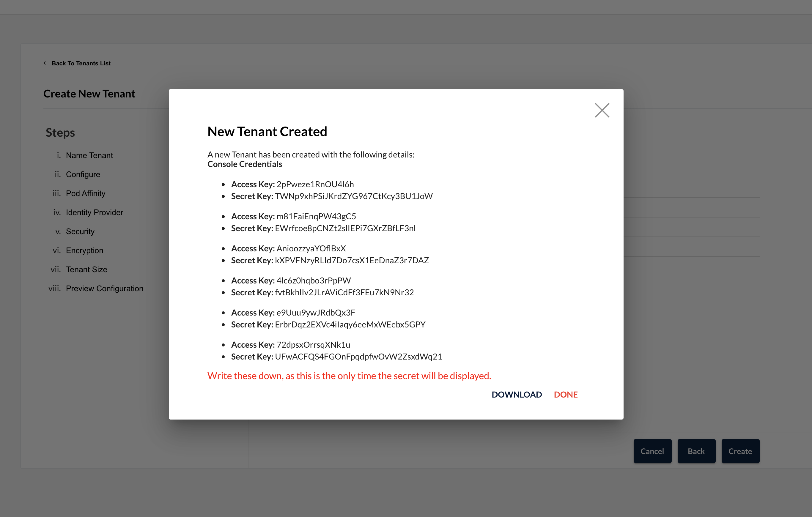Viewport: 812px width, 517px height.
Task: Select the Encryption step
Action: coord(84,250)
